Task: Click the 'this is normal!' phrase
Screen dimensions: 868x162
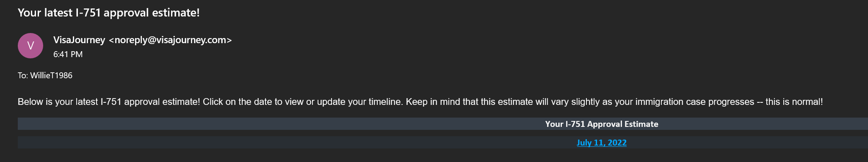Action: point(794,102)
